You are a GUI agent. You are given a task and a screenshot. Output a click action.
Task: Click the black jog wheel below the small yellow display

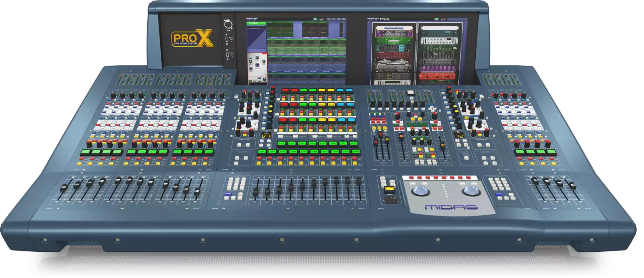pos(391,200)
